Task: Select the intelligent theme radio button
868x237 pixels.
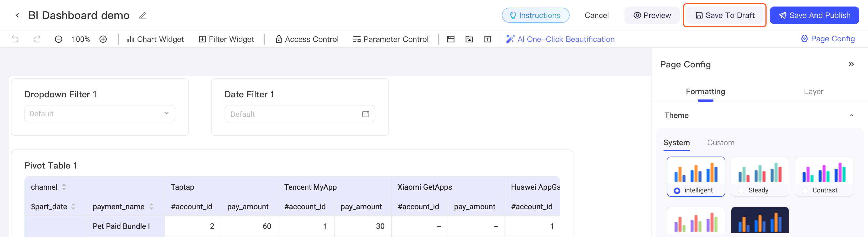Action: tap(677, 191)
